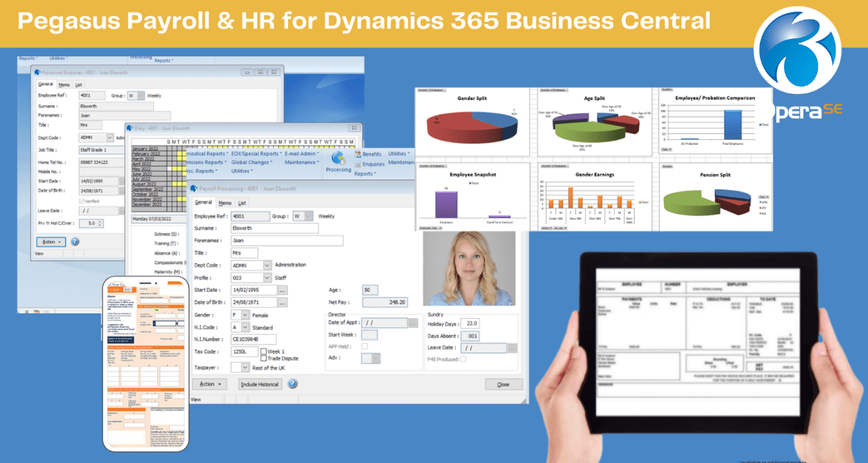868x463 pixels.
Task: Click the Surname field in Payroll Processing
Action: coord(275,228)
